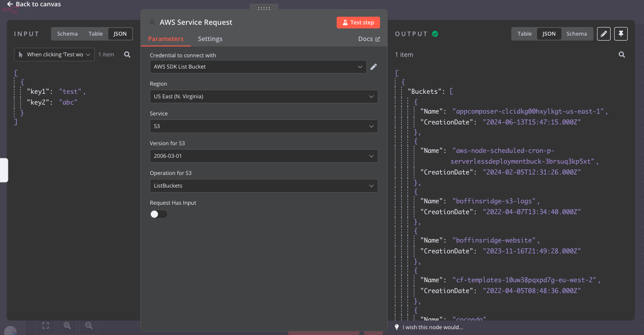
Task: Select JSON view in Input panel
Action: coord(120,34)
